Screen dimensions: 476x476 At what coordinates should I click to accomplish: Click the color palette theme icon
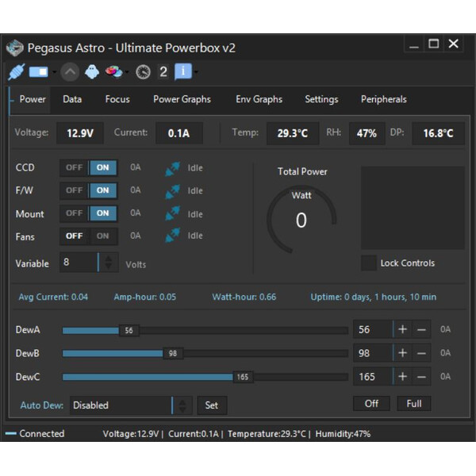[114, 72]
